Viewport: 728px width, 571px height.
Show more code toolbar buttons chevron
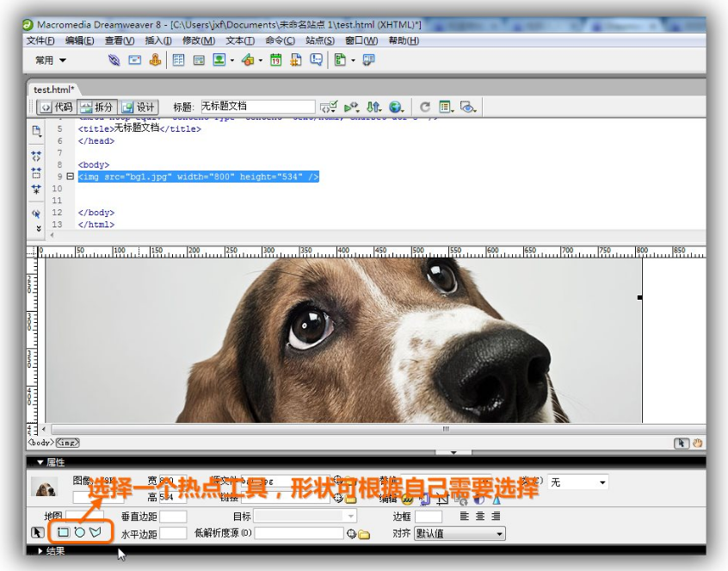39,228
